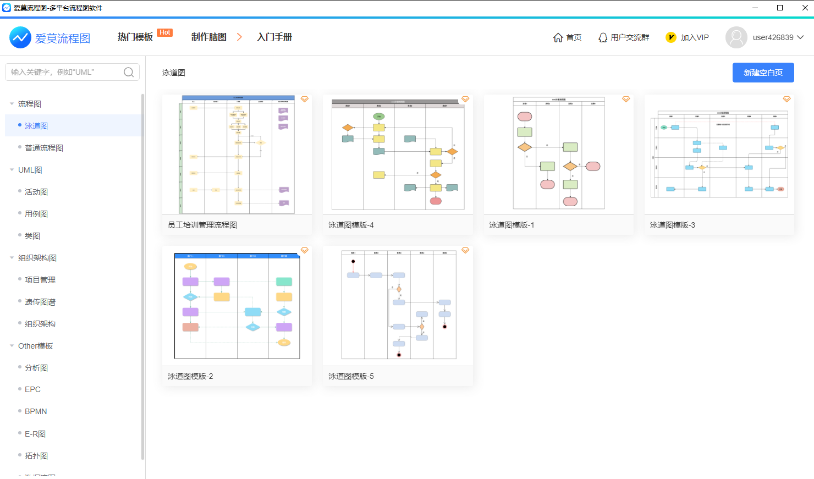814x479 pixels.
Task: Create a new blank page with 新建空白页
Action: click(763, 73)
